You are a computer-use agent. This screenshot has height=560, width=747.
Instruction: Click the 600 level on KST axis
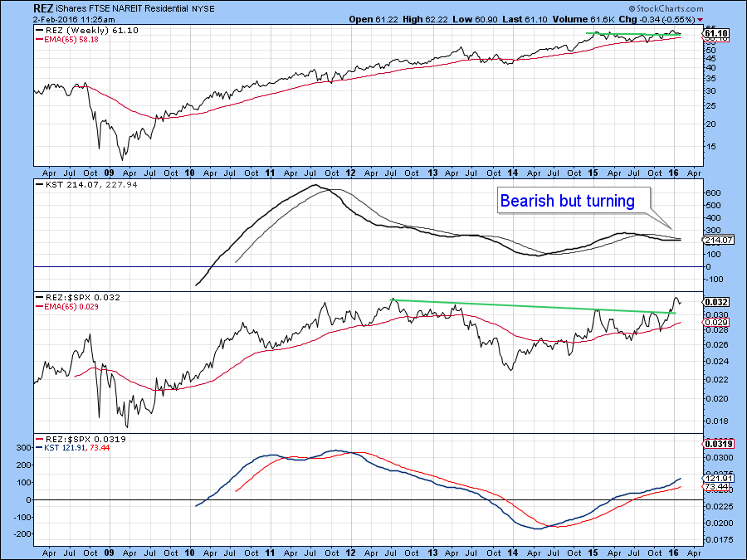[713, 192]
